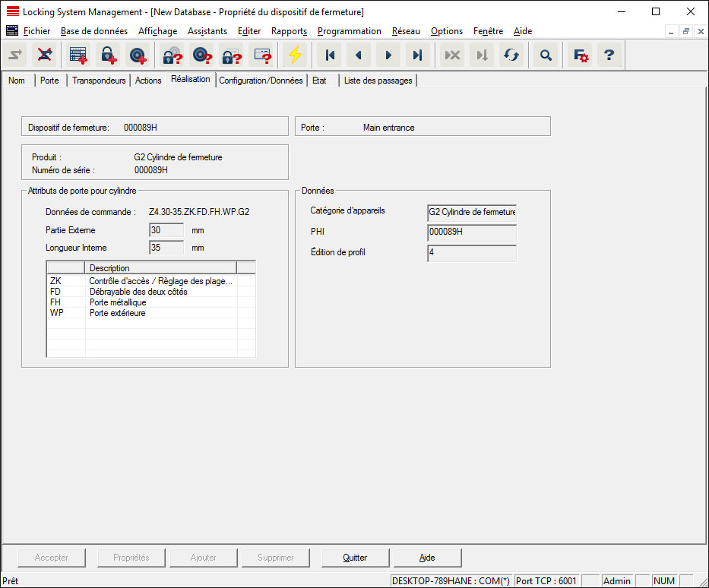
Task: Click the new locking system icon
Action: pyautogui.click(x=78, y=55)
